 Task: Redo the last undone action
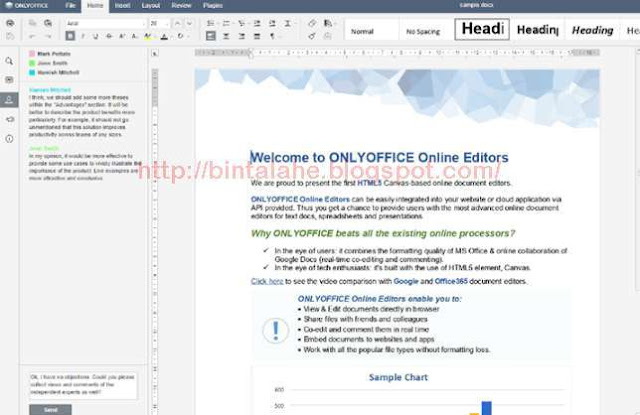point(48,36)
